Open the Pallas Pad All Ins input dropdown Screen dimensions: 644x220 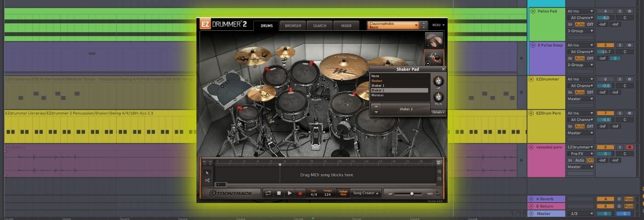[x=580, y=11]
